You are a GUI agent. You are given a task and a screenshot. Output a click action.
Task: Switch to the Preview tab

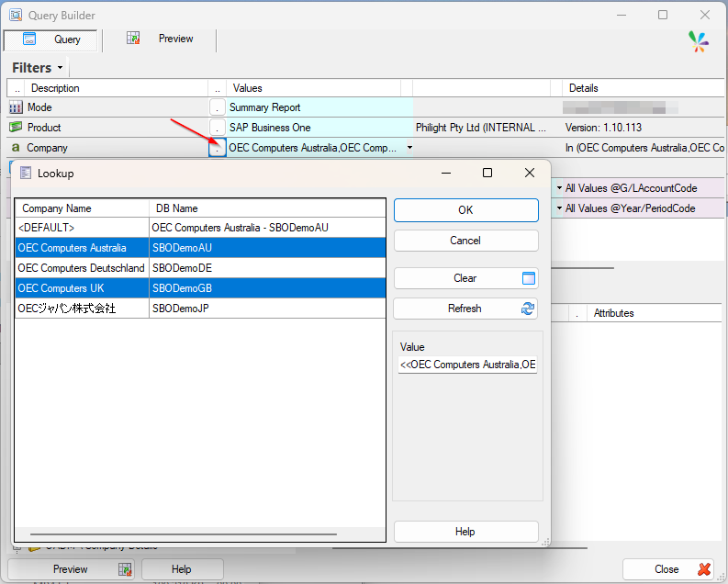point(160,39)
